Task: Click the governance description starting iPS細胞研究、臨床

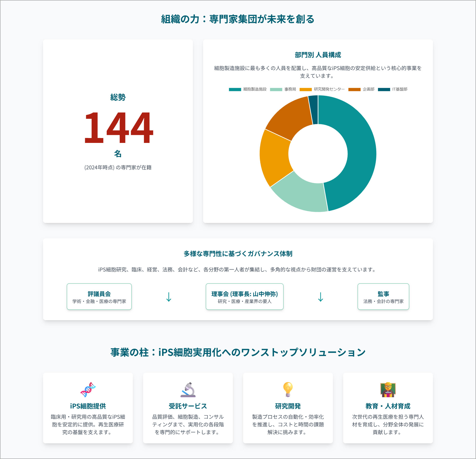Action: click(x=238, y=270)
